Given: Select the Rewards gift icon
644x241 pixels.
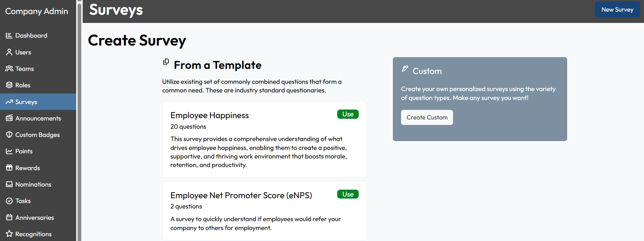Looking at the screenshot, I should click(9, 168).
